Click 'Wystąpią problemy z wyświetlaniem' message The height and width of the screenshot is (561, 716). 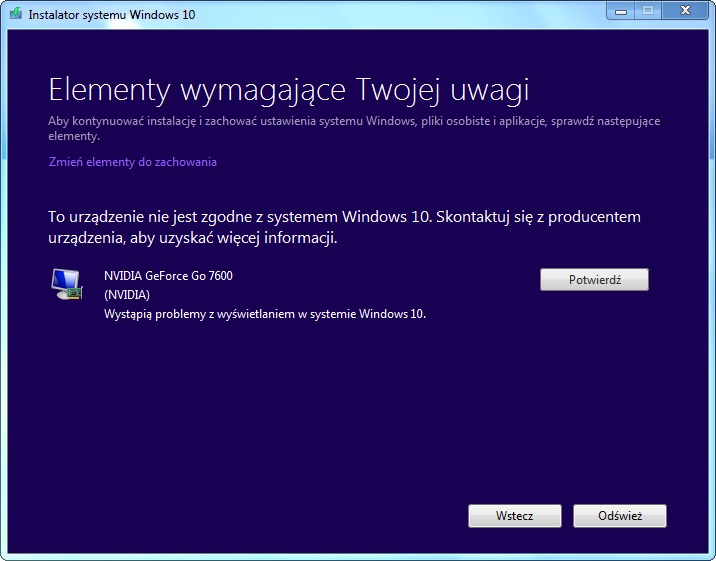coord(265,314)
